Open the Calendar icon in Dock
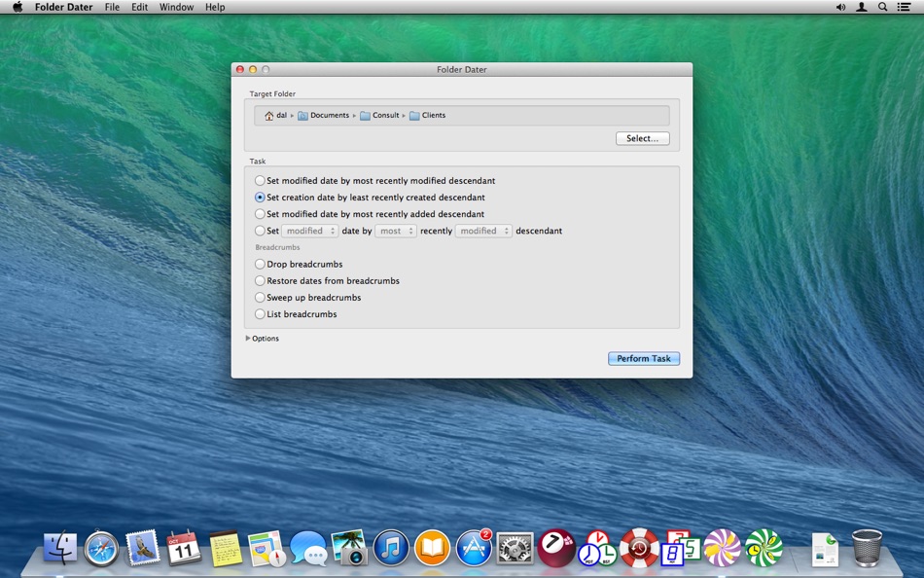Image resolution: width=924 pixels, height=578 pixels. point(183,548)
